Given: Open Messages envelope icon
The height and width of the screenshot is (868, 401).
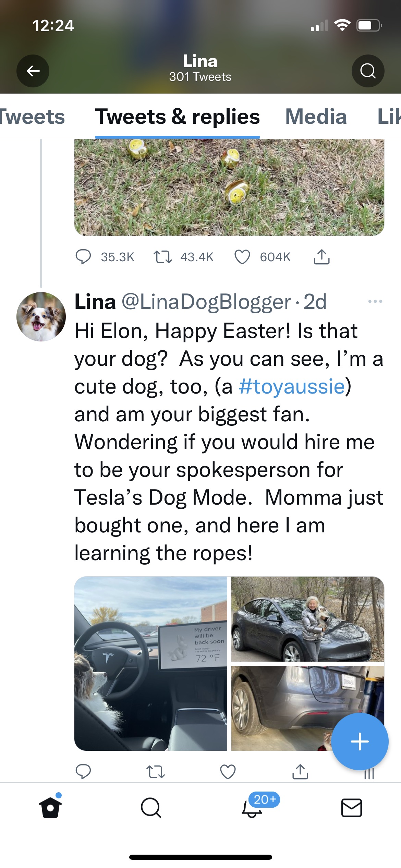Looking at the screenshot, I should (x=351, y=808).
